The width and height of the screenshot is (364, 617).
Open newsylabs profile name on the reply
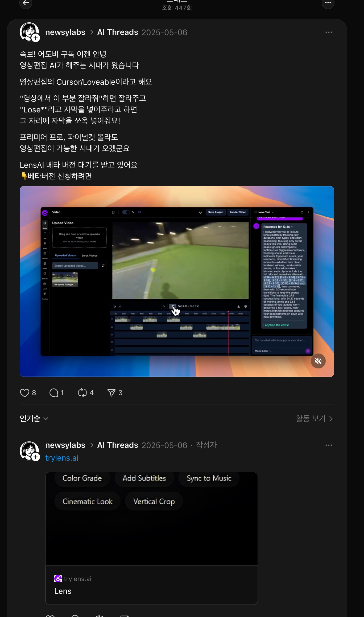[x=65, y=445]
